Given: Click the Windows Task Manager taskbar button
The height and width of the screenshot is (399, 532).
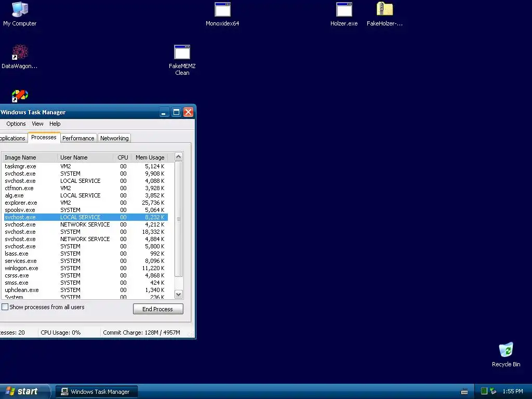Looking at the screenshot, I should point(97,392).
